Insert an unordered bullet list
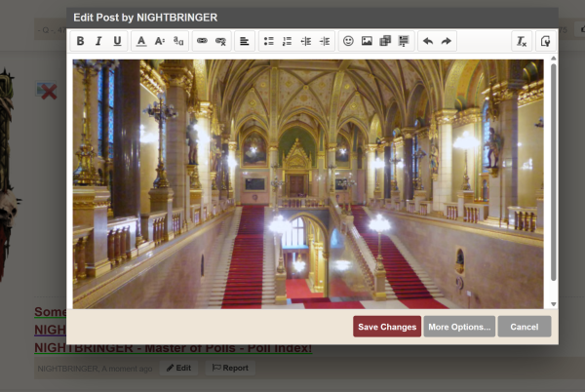The height and width of the screenshot is (392, 585). pyautogui.click(x=269, y=41)
